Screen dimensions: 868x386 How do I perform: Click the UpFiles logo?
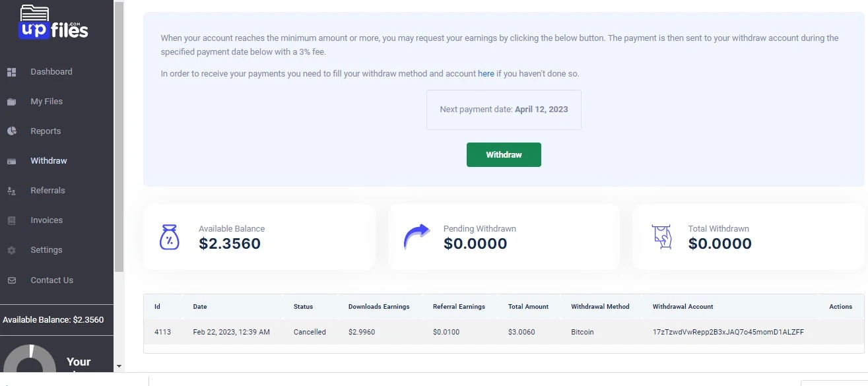coord(53,22)
